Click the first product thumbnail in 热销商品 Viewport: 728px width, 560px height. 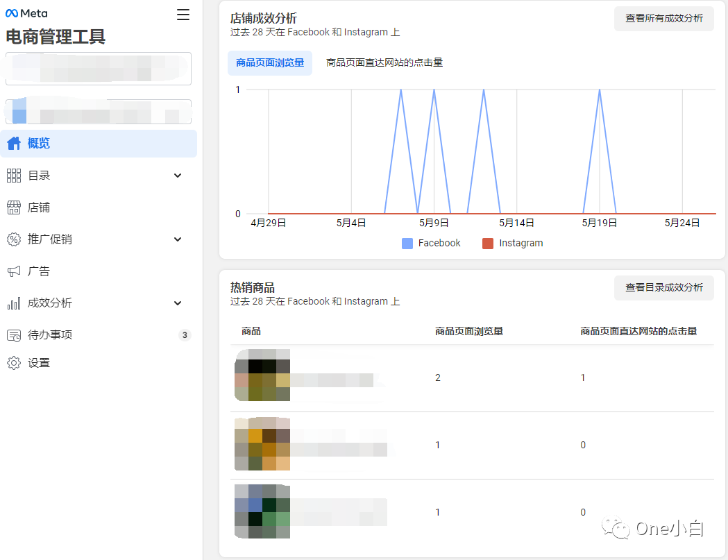coord(262,377)
